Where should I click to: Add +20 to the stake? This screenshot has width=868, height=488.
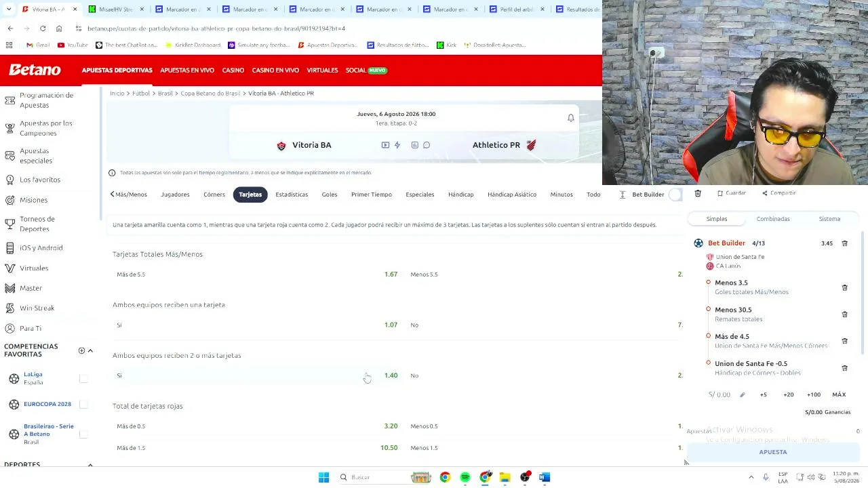789,394
